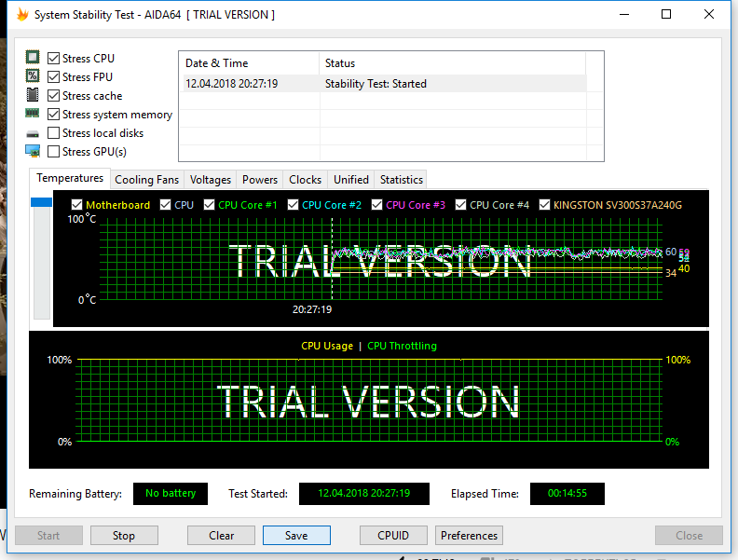
Task: Click the 12.04.2018 20:27:19 log timestamp cell
Action: (232, 84)
